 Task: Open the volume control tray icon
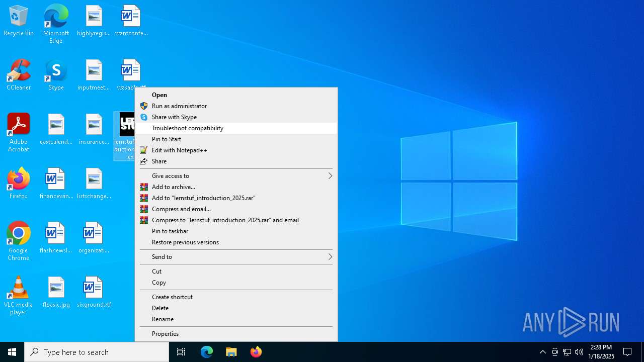(579, 352)
